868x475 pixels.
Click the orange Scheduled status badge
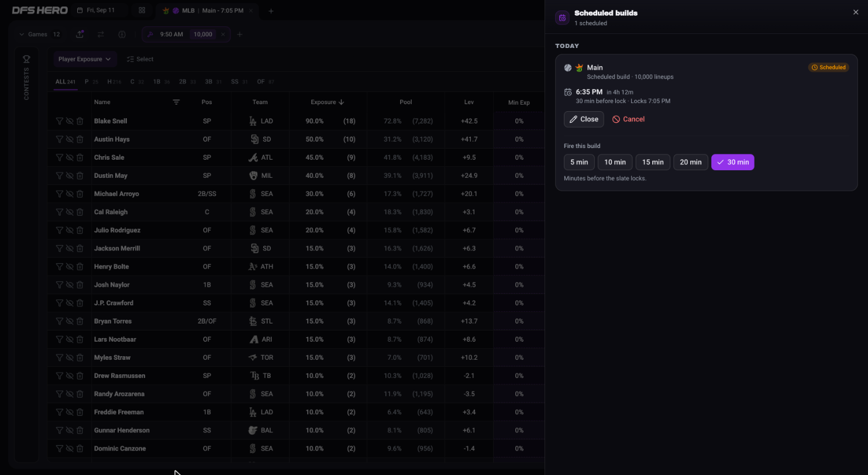pyautogui.click(x=828, y=67)
